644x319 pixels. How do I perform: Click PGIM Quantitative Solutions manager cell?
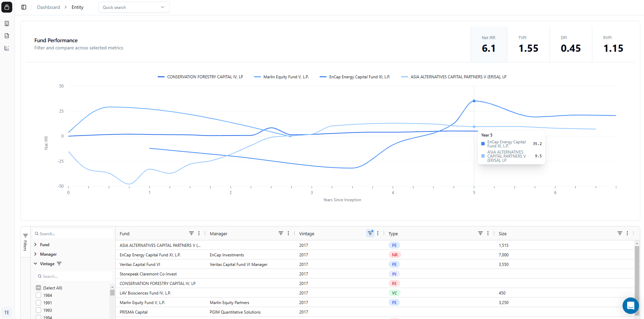pos(235,312)
